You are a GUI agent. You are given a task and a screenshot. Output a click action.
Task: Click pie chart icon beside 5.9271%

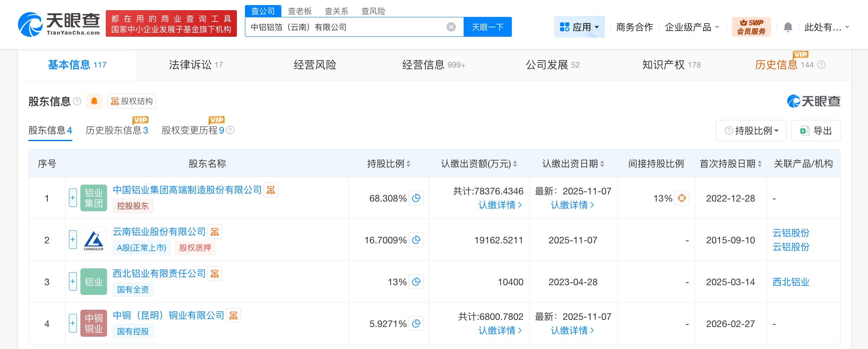[416, 324]
